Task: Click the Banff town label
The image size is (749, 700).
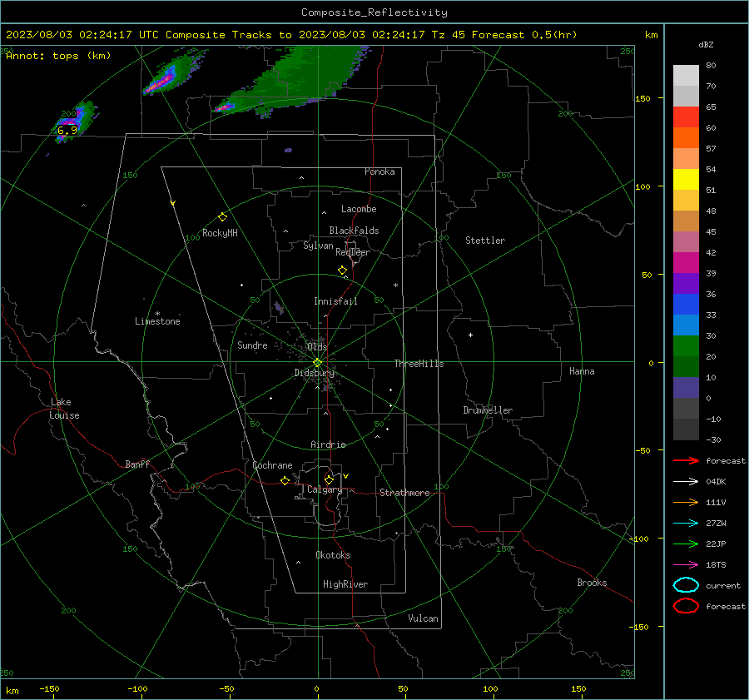Action: point(137,464)
